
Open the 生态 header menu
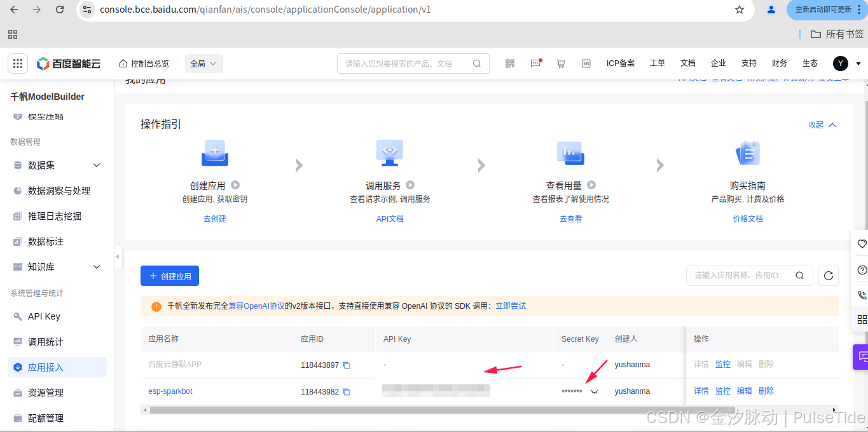810,64
